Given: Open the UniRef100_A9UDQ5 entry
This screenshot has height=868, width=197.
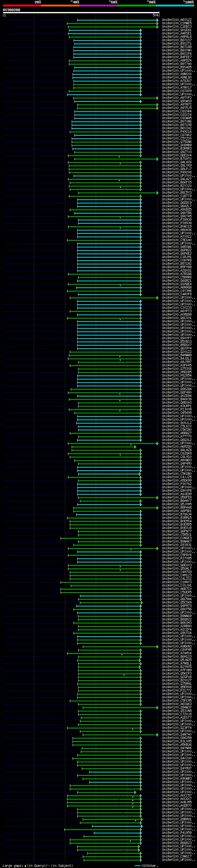Looking at the screenshot, I should (x=177, y=210).
